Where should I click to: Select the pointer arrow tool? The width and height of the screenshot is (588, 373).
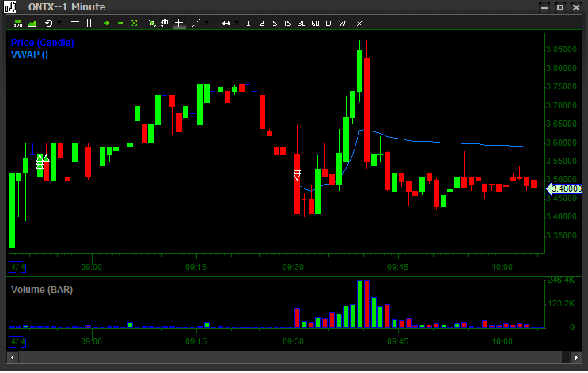[152, 23]
